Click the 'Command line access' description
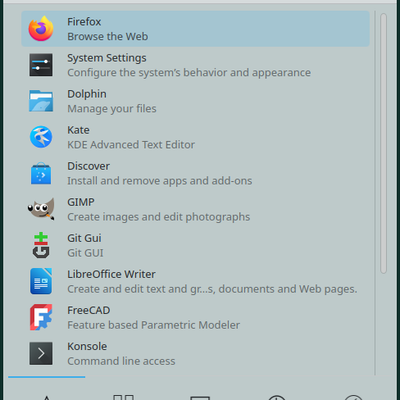Screen dimensions: 400x400 [121, 361]
